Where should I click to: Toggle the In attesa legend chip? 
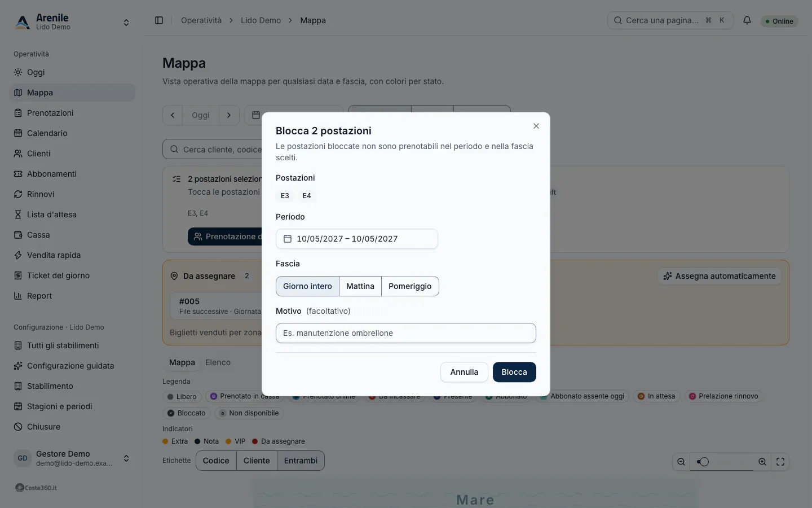[x=656, y=396]
